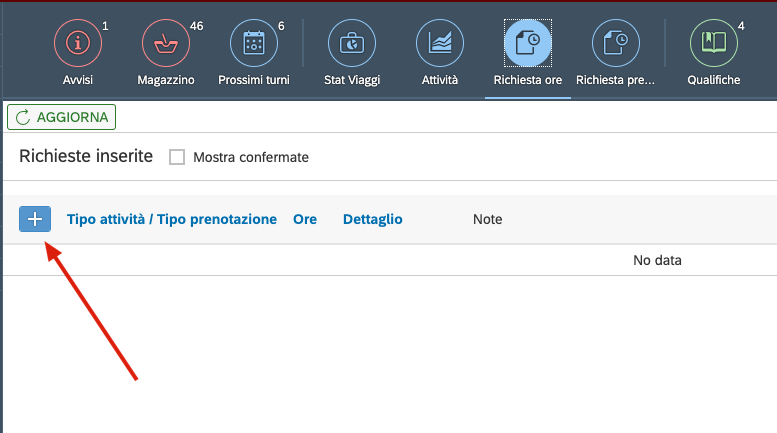Select the Note column header
777x433 pixels.
pyautogui.click(x=487, y=219)
